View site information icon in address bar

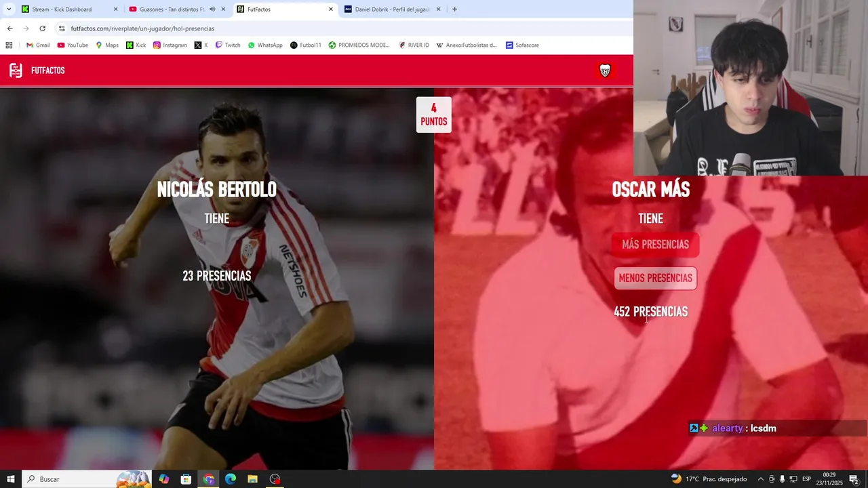(x=62, y=28)
